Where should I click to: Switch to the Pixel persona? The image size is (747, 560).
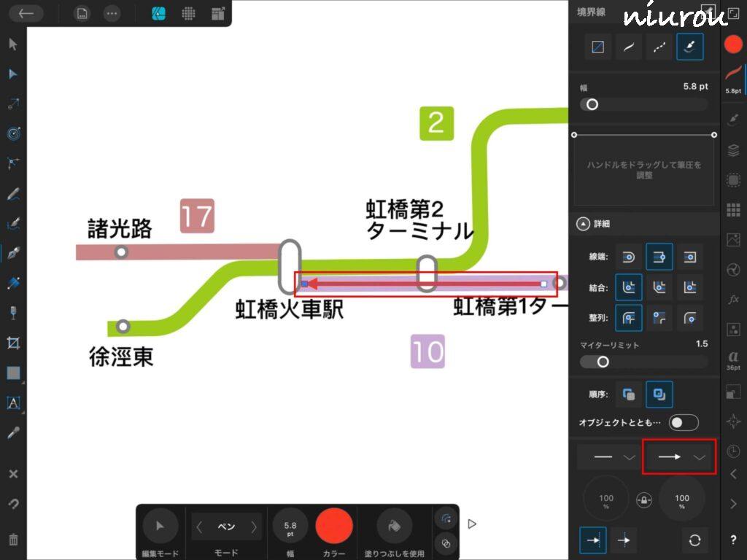click(188, 13)
